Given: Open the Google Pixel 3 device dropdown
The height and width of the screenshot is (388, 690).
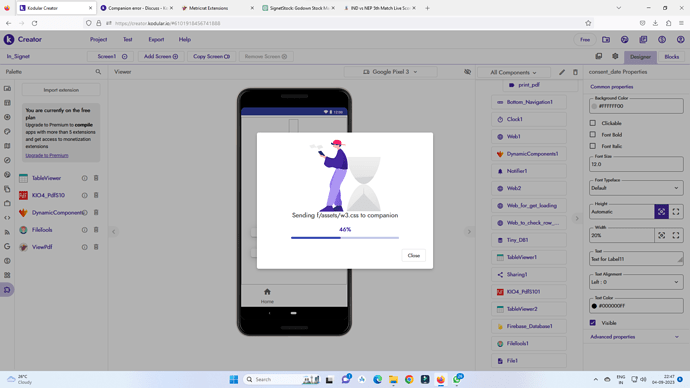Looking at the screenshot, I should 390,72.
